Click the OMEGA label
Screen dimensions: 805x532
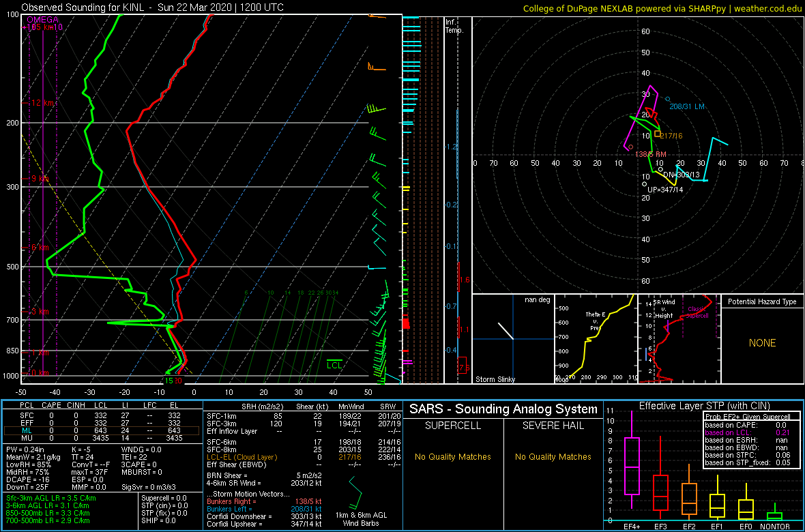pos(42,20)
